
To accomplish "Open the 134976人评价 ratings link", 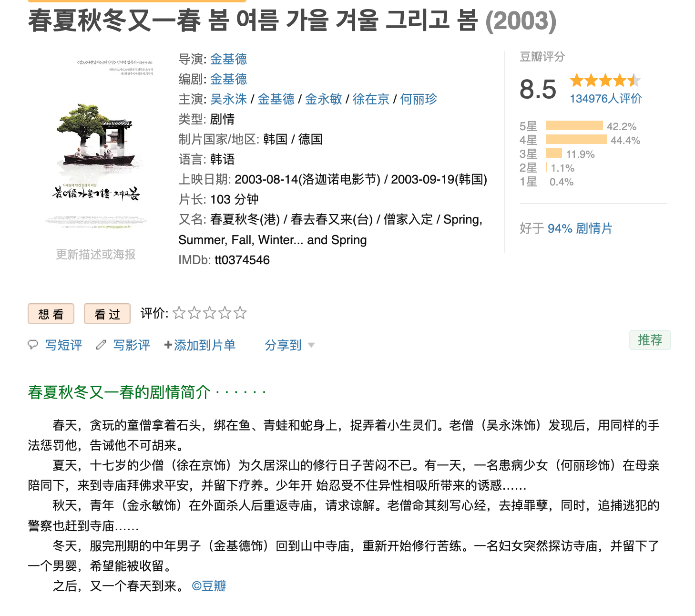I will 606,99.
